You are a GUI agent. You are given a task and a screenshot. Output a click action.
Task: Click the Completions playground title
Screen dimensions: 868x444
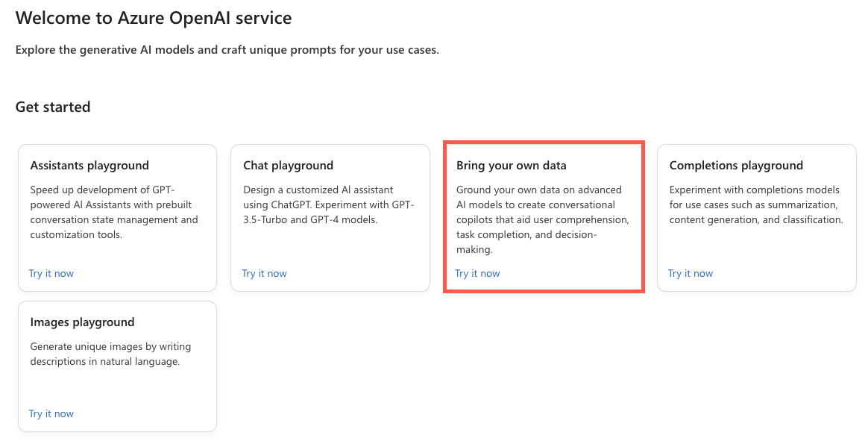click(x=736, y=165)
